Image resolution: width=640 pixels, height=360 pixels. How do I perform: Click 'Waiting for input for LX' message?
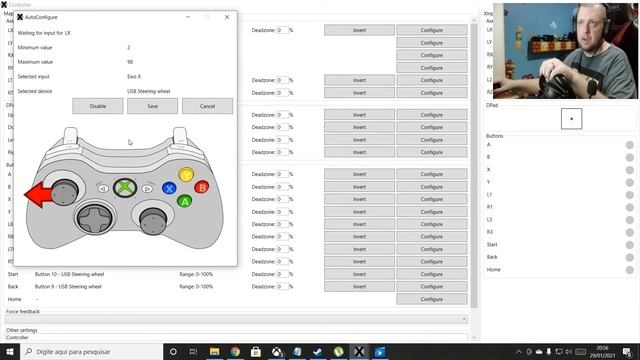44,33
